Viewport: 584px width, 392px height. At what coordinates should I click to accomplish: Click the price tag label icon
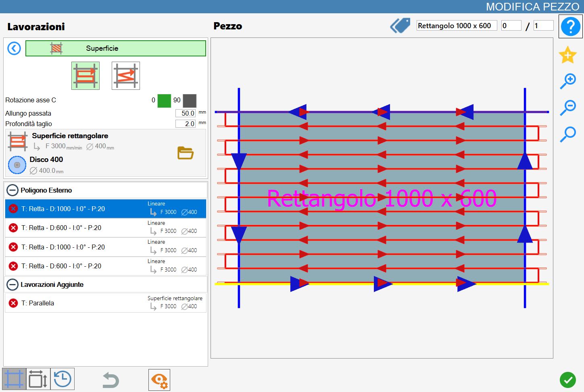[x=400, y=26]
